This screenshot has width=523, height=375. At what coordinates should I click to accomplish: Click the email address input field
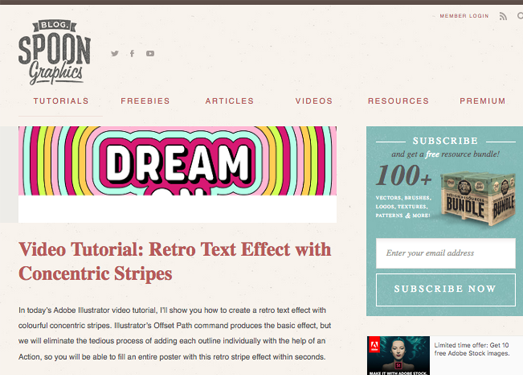446,253
